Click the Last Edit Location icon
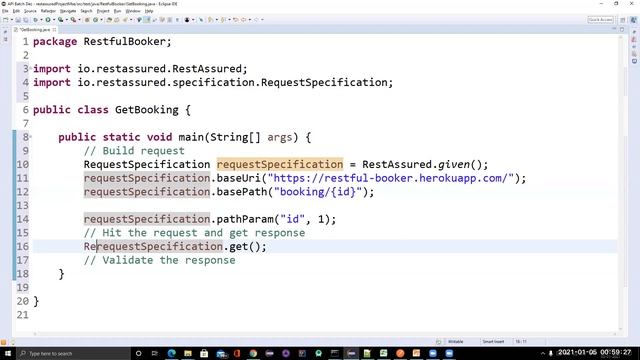Viewport: 640px width, 360px height. click(236, 20)
